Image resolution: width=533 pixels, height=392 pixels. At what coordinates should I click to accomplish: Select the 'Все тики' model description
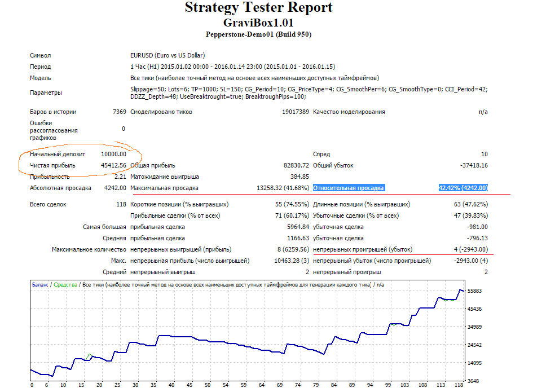[254, 78]
